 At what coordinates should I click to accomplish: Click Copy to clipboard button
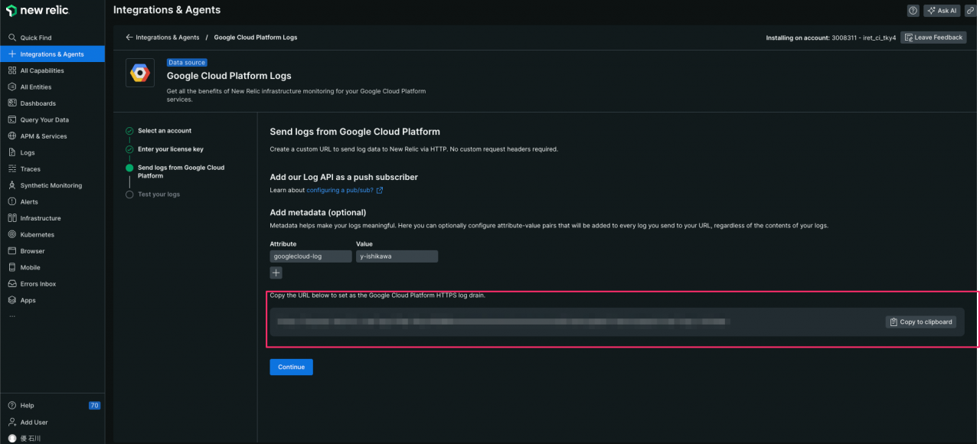[x=921, y=322]
